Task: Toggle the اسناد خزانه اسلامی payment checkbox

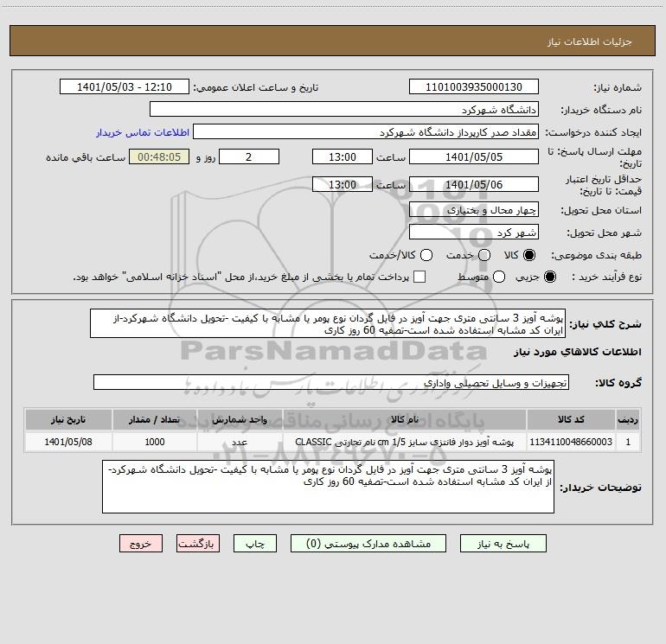Action: click(x=419, y=277)
